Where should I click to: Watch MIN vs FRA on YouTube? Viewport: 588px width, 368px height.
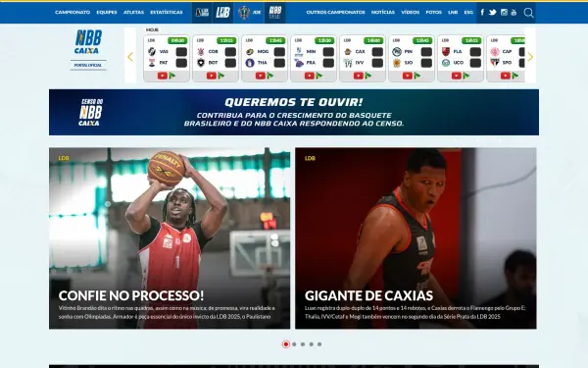309,76
